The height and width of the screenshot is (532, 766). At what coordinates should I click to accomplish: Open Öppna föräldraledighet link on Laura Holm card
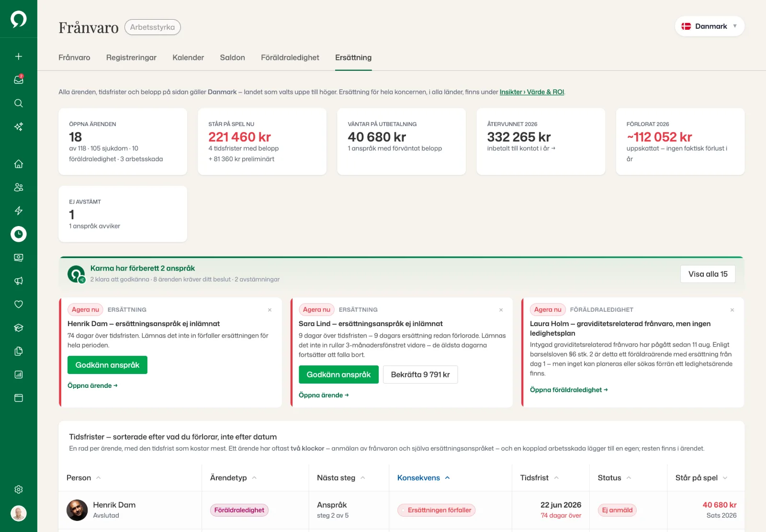pyautogui.click(x=569, y=390)
